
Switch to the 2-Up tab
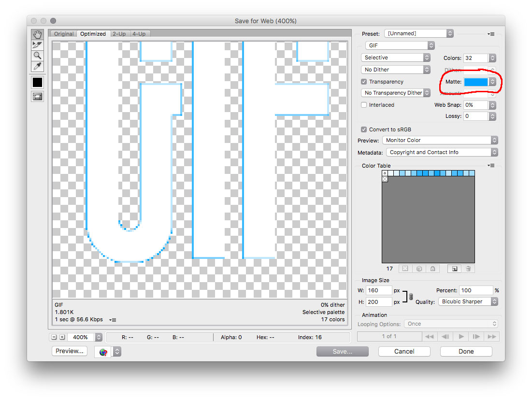(119, 33)
